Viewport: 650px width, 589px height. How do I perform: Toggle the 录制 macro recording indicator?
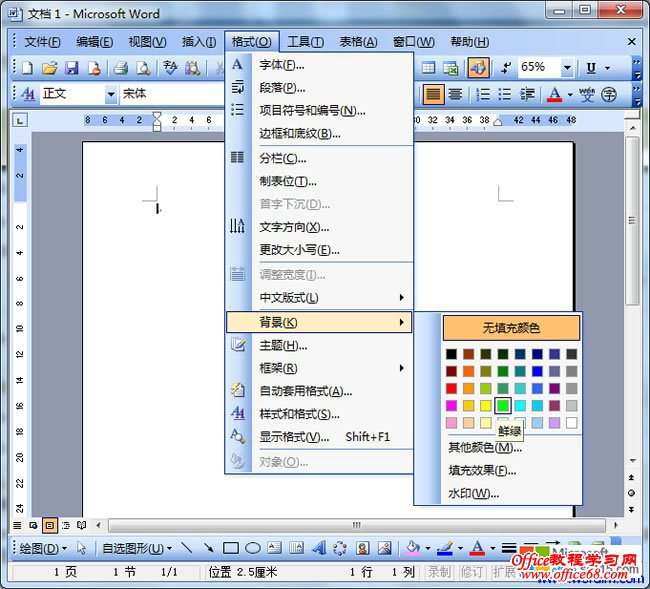pos(438,572)
